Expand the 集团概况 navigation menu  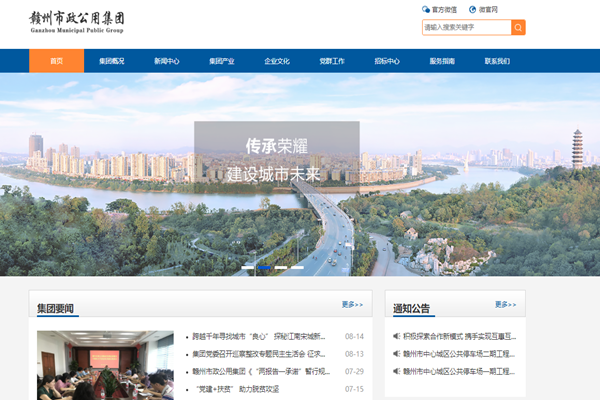(x=112, y=61)
